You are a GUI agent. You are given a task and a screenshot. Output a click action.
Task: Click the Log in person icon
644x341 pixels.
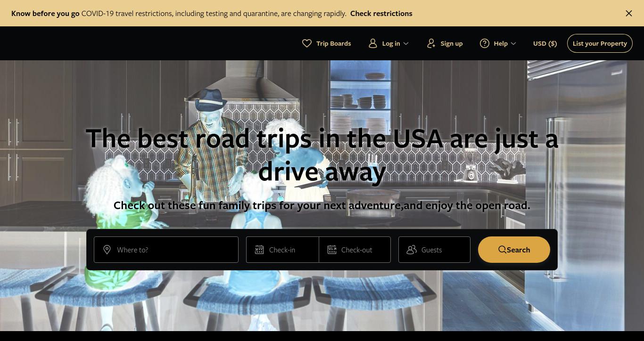coord(373,43)
